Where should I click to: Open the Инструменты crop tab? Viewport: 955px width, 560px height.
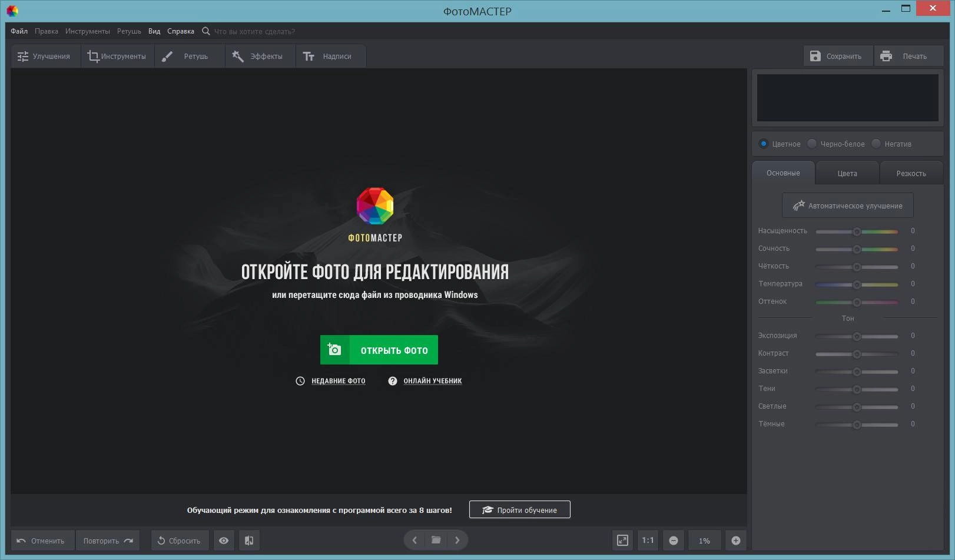click(x=117, y=56)
